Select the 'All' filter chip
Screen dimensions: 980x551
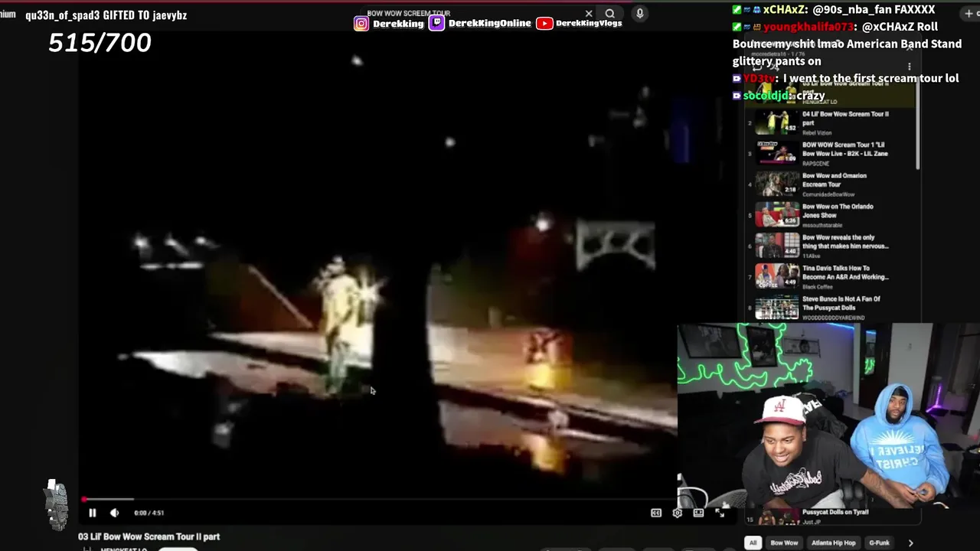click(753, 543)
